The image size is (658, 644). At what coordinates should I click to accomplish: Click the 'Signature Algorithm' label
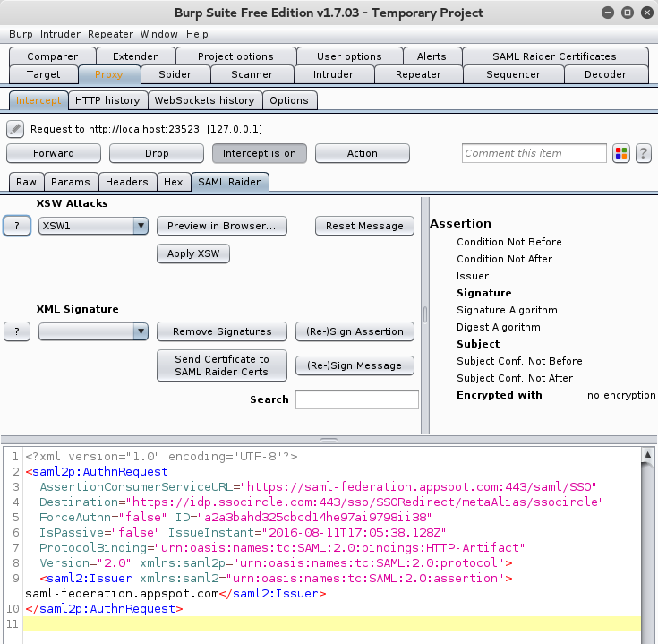pyautogui.click(x=507, y=310)
